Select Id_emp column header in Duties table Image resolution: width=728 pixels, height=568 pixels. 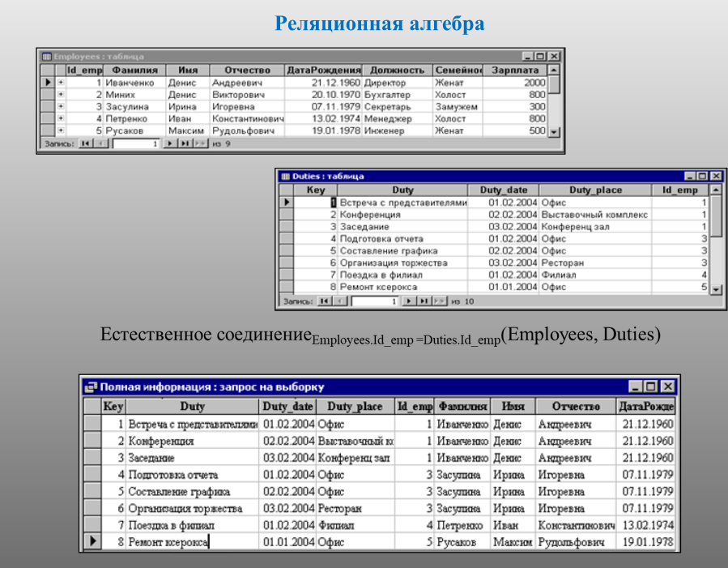point(679,190)
